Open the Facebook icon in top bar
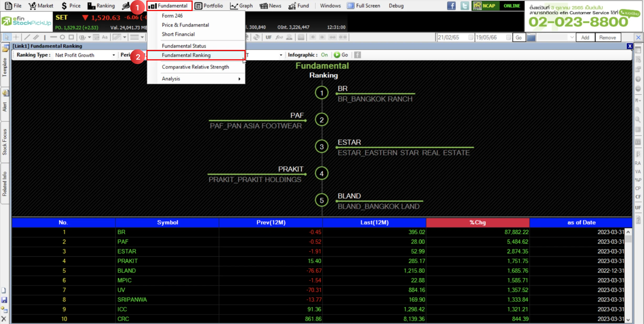The height and width of the screenshot is (324, 644). (x=451, y=6)
